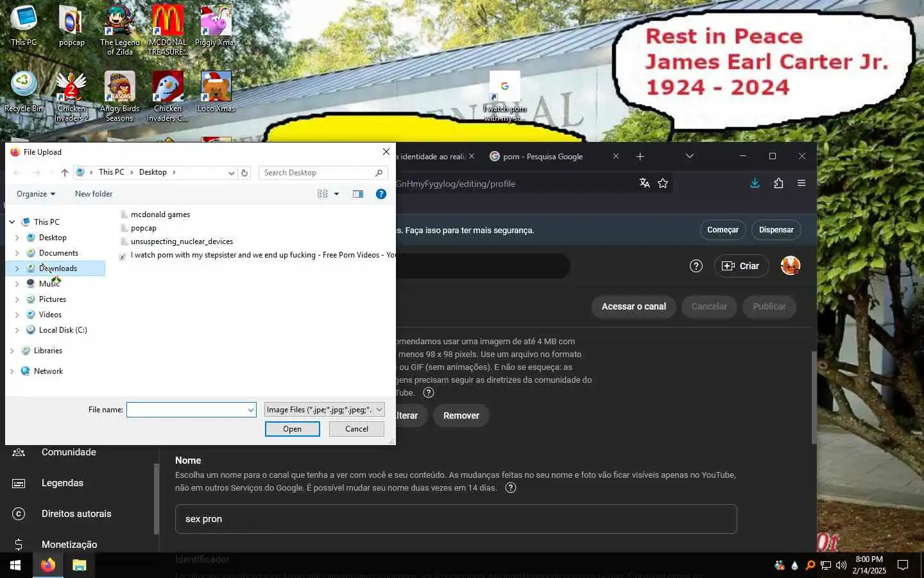Open The Legend of Zilda desktop shortcut

[120, 31]
